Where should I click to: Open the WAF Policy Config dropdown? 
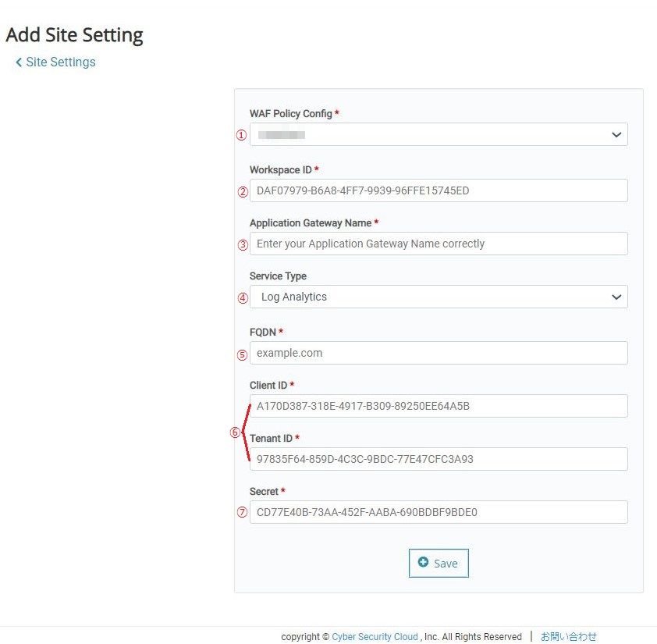coord(439,134)
